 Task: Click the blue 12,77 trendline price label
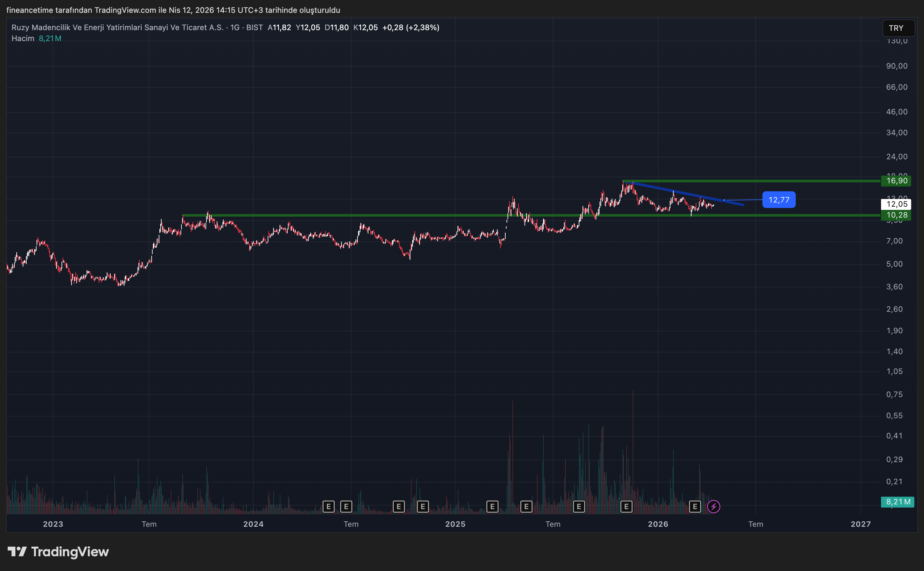click(x=778, y=200)
